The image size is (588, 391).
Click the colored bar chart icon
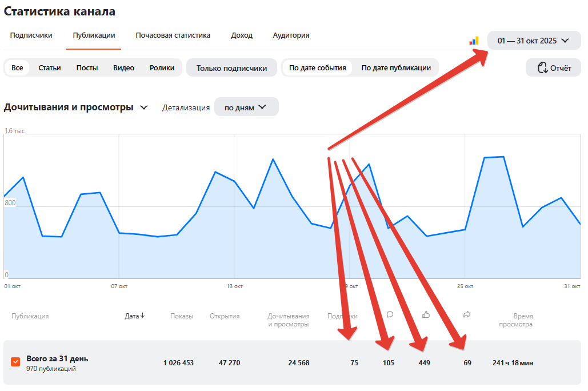[474, 41]
